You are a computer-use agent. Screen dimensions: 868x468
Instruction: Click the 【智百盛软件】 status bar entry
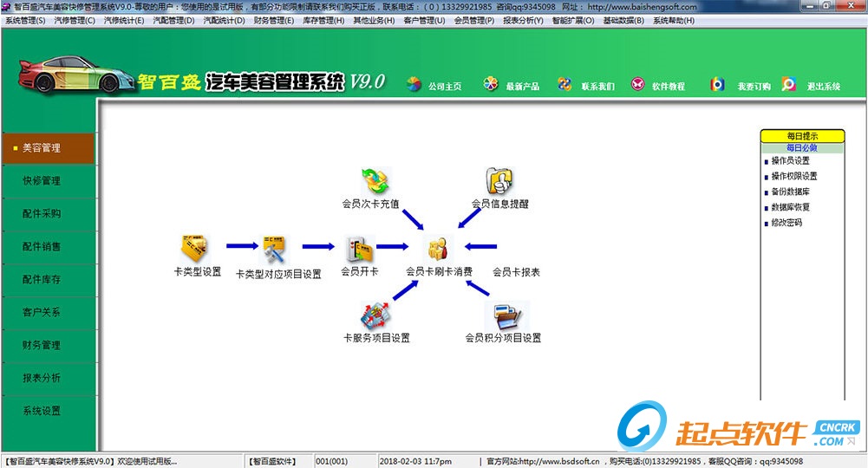[272, 461]
